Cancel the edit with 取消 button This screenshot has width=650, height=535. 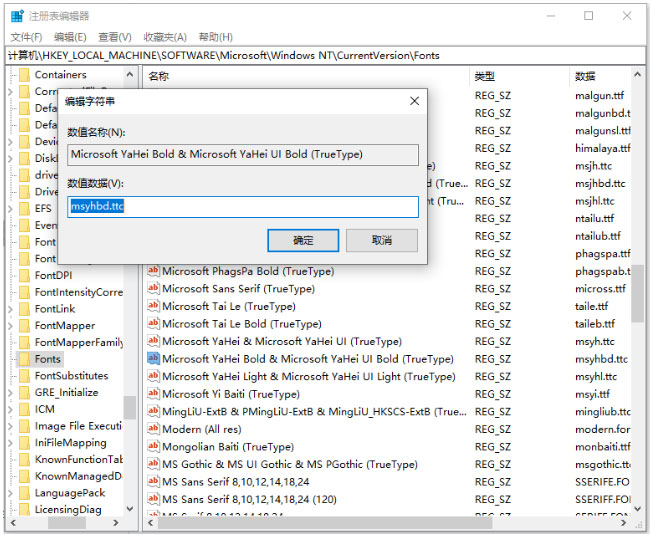382,240
